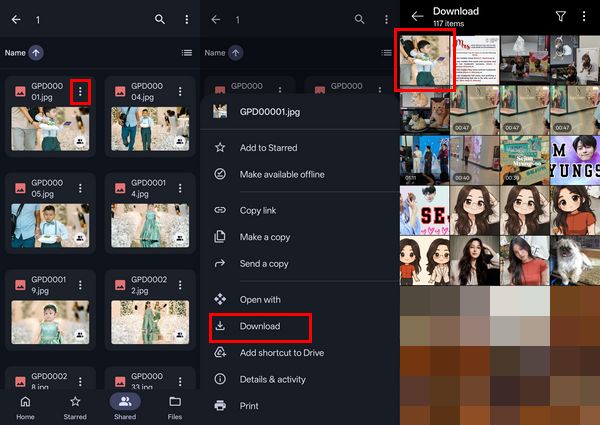This screenshot has width=600, height=425.
Task: Choose Add to Starred menu option
Action: 268,148
